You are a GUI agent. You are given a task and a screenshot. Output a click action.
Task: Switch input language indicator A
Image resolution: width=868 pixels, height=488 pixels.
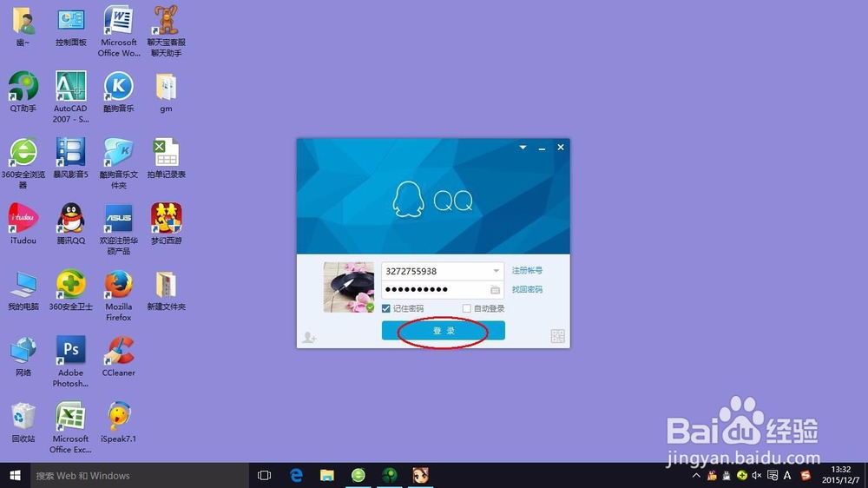[787, 475]
